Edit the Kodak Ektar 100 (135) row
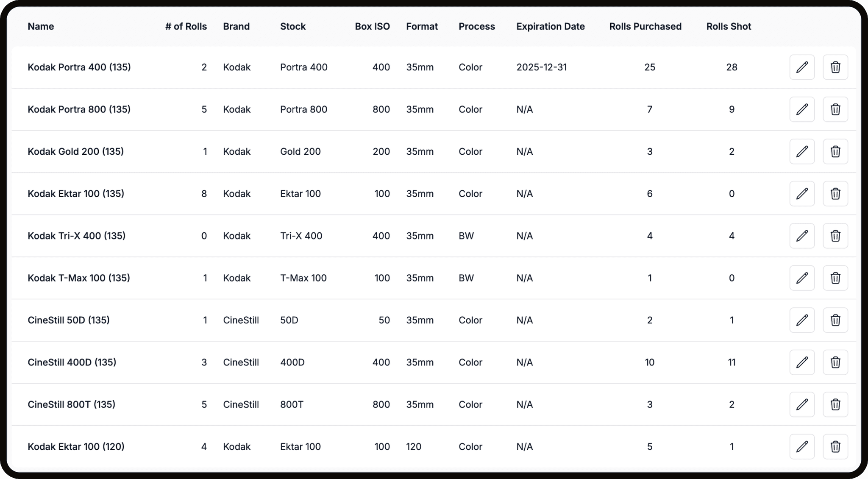Screen dimensions: 868x479 802,194
